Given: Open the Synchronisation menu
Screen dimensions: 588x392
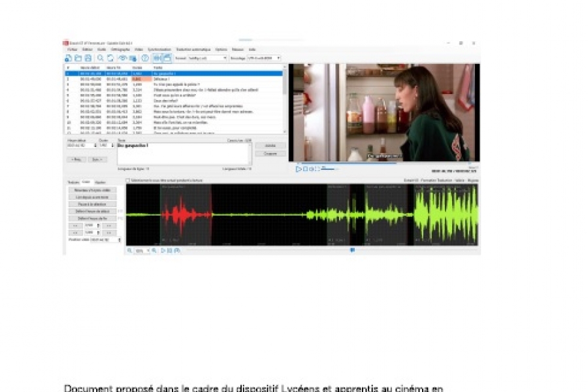Looking at the screenshot, I should pos(159,50).
